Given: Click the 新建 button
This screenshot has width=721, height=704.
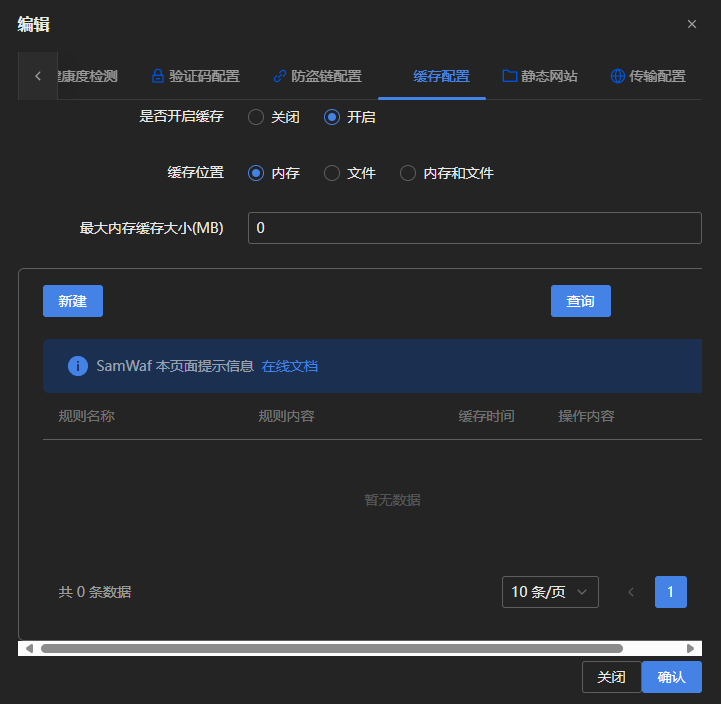Looking at the screenshot, I should pos(73,301).
